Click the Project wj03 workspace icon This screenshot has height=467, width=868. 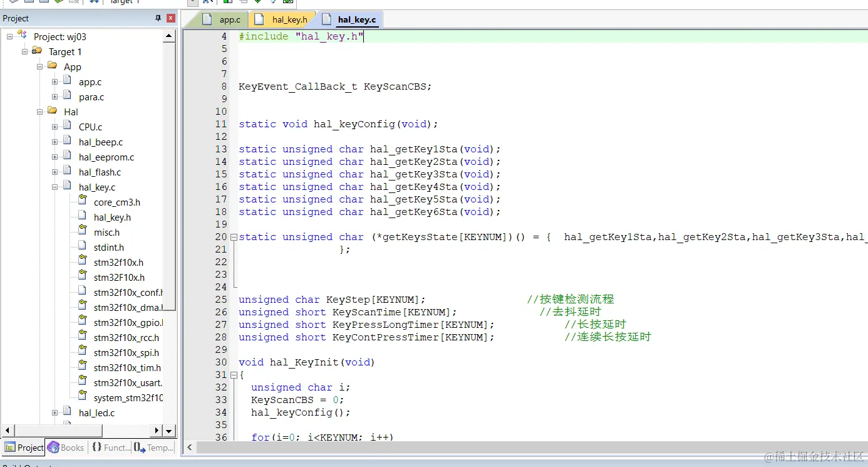(22, 36)
